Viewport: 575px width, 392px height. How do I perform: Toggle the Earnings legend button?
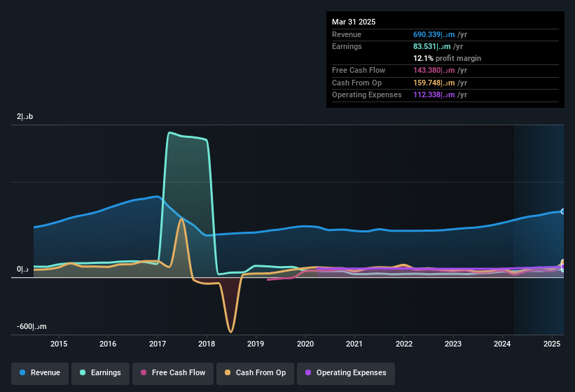(100, 373)
